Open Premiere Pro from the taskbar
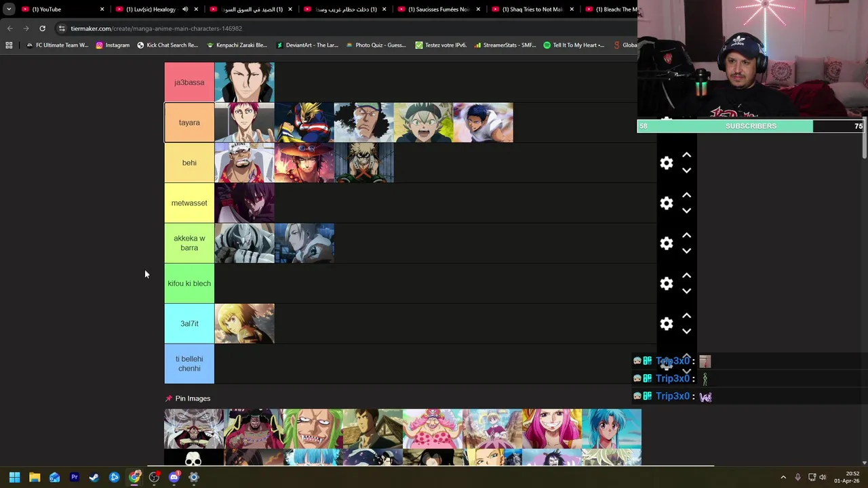 click(75, 477)
